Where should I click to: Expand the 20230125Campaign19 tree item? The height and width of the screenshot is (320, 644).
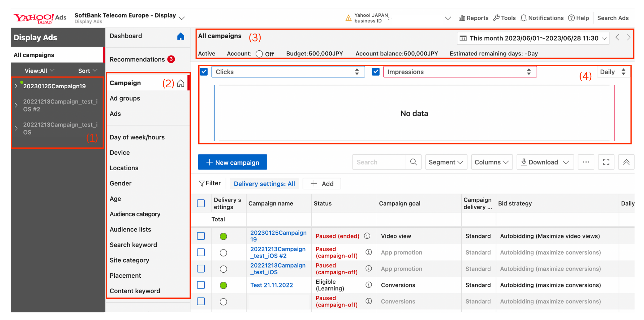tap(16, 86)
